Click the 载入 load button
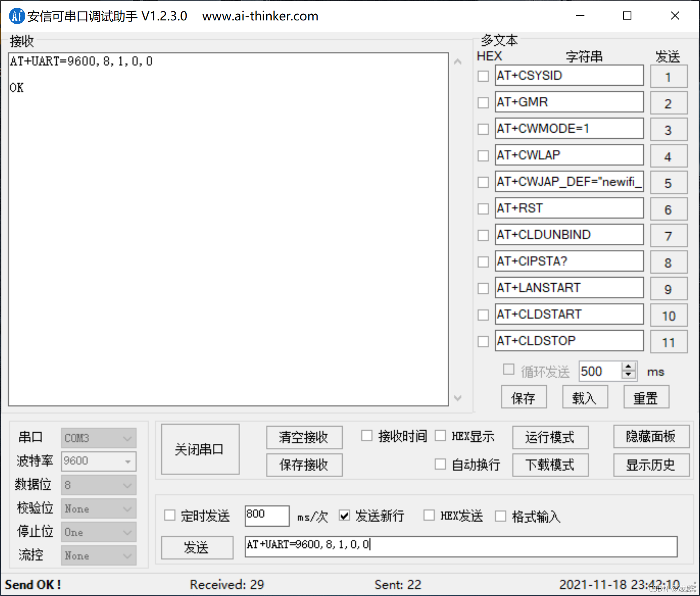This screenshot has height=596, width=700. (x=585, y=397)
